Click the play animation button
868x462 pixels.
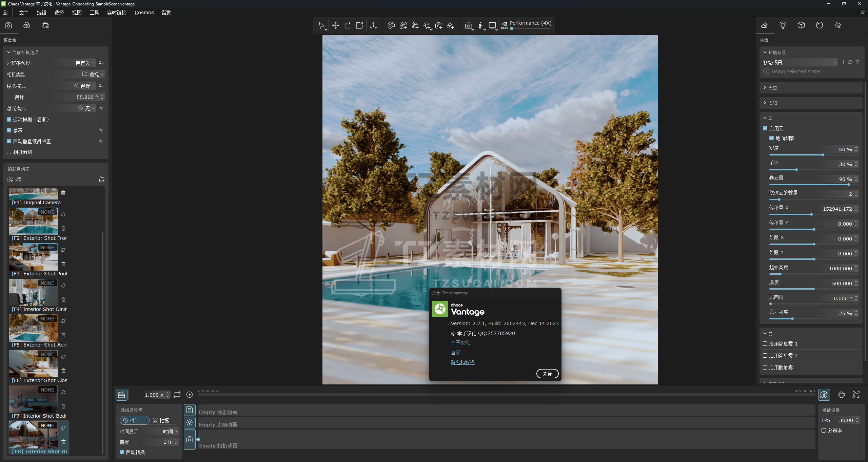(x=190, y=395)
